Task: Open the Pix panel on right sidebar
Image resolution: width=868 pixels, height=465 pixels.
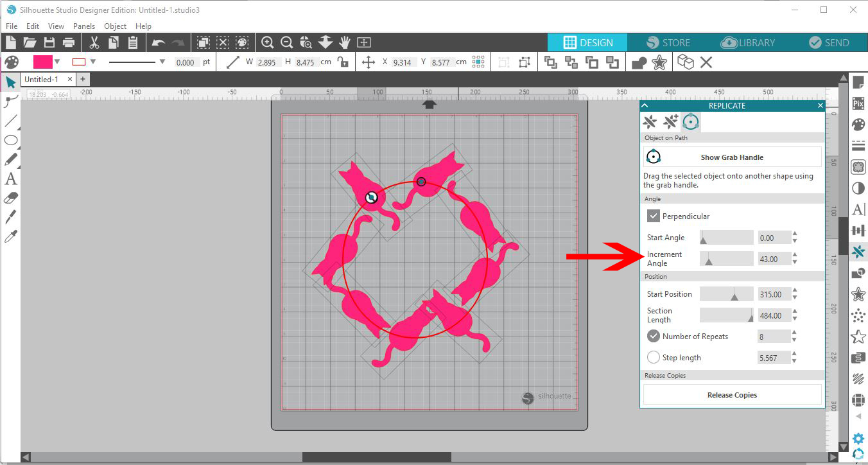Action: (858, 103)
